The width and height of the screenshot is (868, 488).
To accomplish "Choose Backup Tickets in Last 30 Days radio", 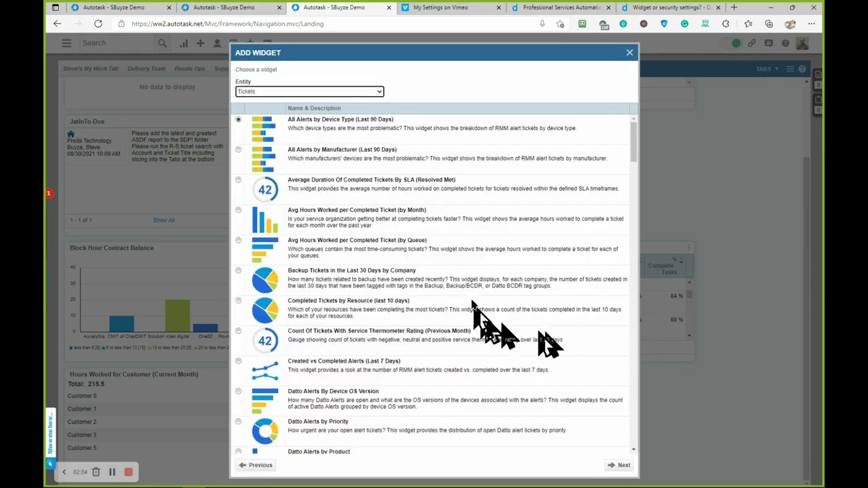I will 238,270.
